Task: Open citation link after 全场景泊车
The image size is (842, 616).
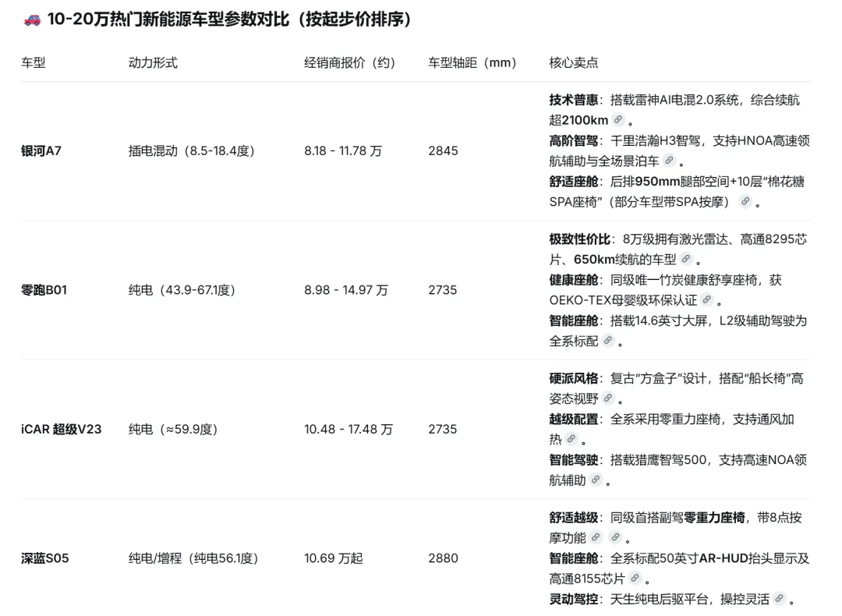Action: coord(669,160)
